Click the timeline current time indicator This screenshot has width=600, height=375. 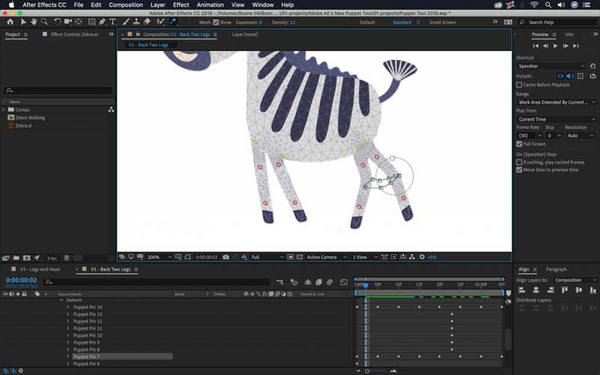[366, 285]
